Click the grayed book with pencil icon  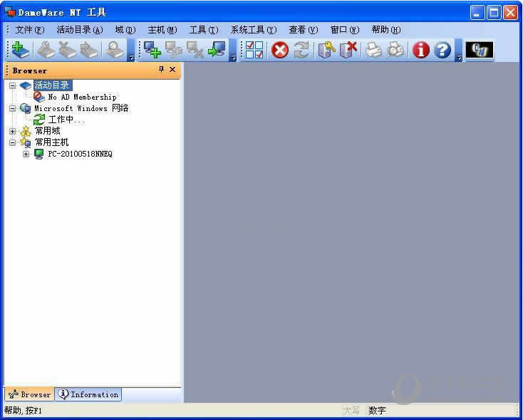click(46, 50)
